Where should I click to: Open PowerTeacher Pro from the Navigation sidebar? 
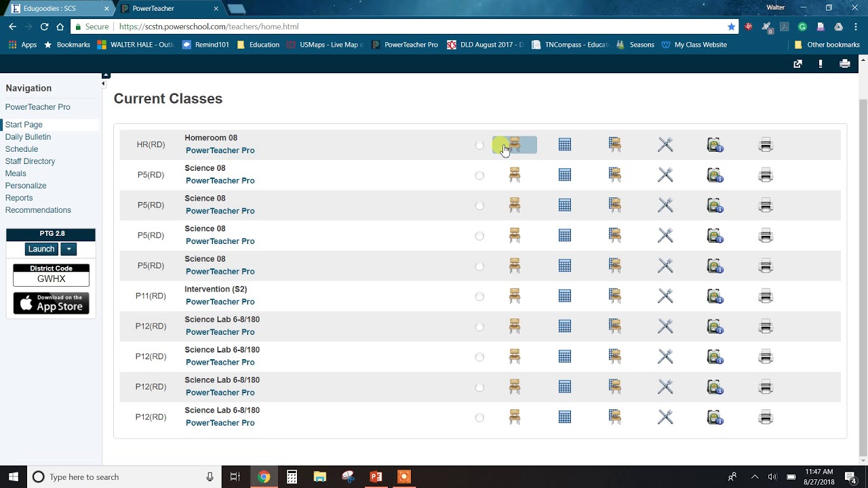click(x=38, y=107)
